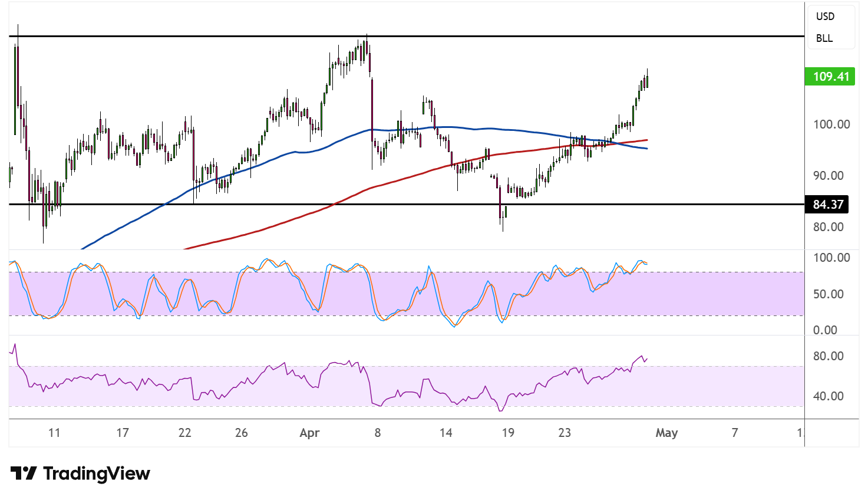The image size is (868, 500).
Task: Click the 50.00 stochastic scale label
Action: tap(828, 294)
